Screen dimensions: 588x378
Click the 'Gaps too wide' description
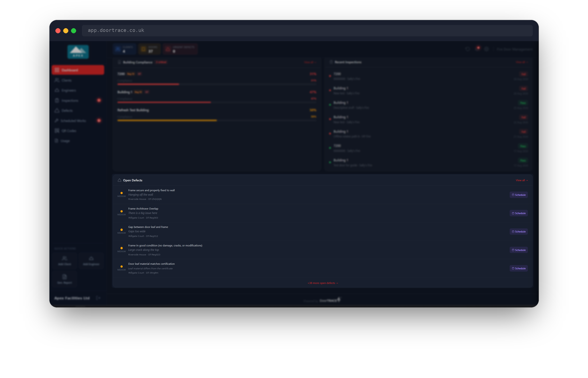point(137,231)
